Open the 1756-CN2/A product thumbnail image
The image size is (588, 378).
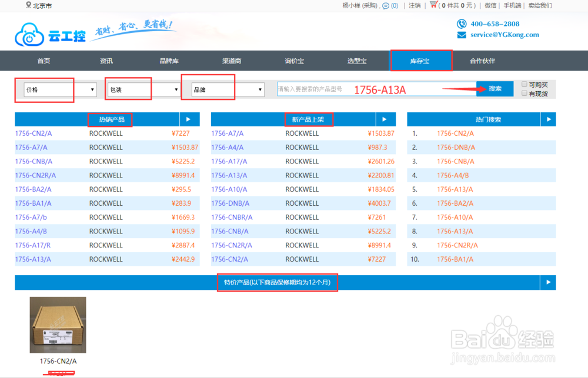pos(58,325)
